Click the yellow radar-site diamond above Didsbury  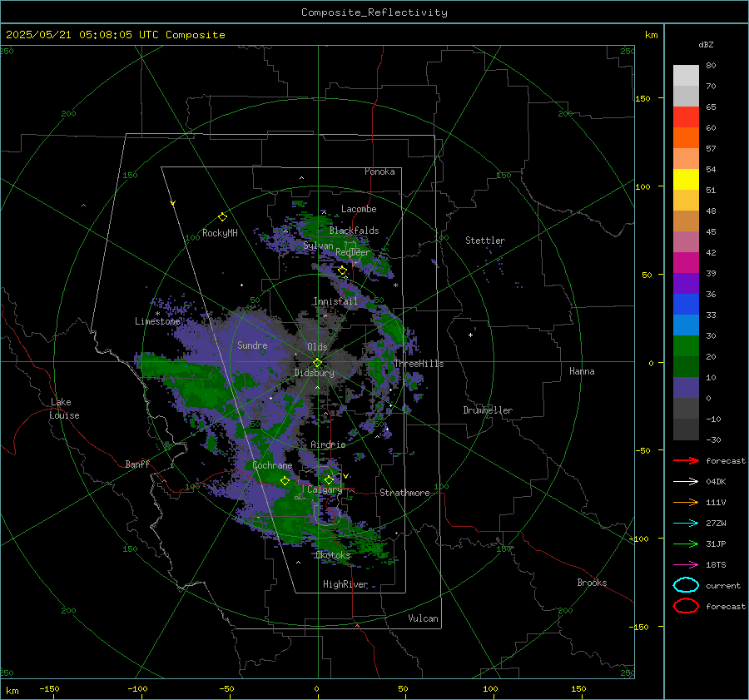(317, 363)
